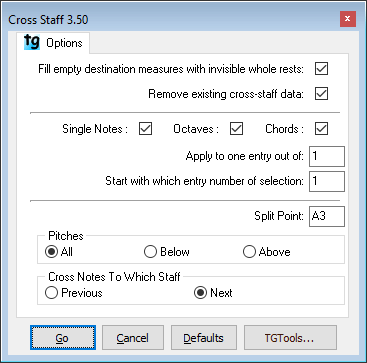Focus the 'Apply to one entry out of' field
Viewport: 367px width, 363px height.
[327, 156]
